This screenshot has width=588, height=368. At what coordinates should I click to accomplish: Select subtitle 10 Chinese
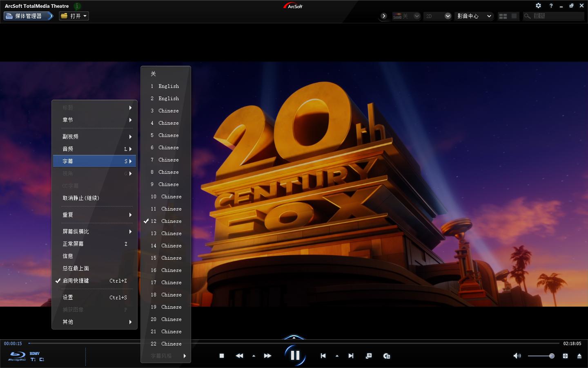(x=166, y=196)
